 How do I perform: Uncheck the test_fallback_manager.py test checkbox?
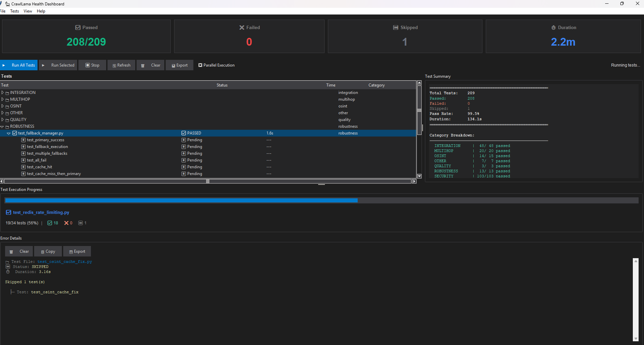click(x=14, y=133)
